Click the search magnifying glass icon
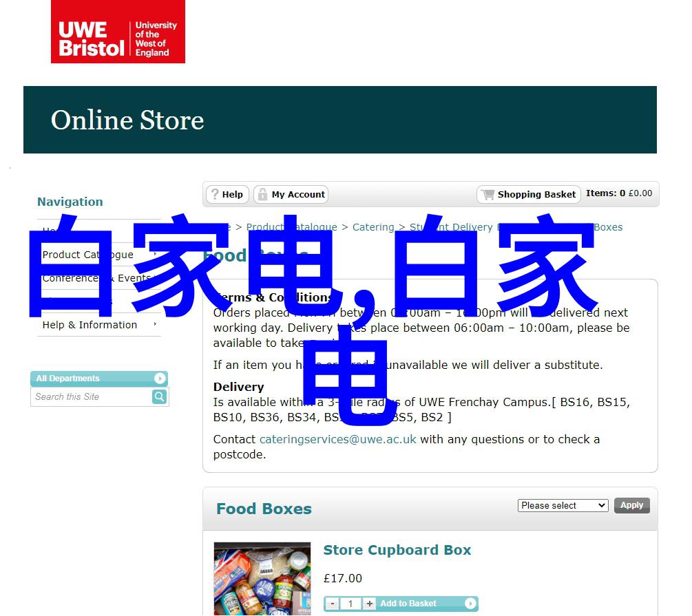The image size is (692, 616). 159,397
